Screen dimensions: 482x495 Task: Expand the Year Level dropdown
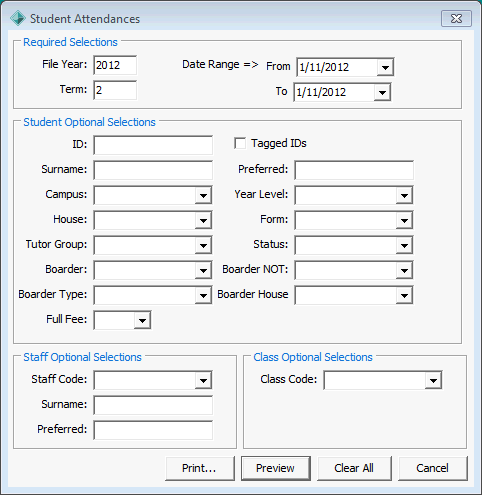[404, 195]
